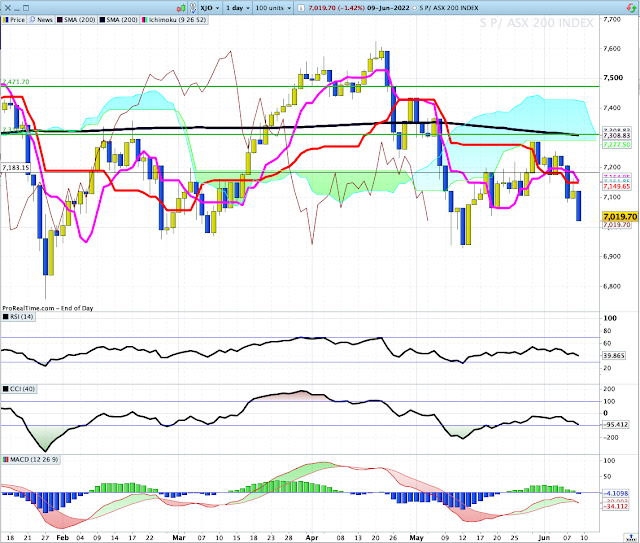Open the XJO ticker dropdown
The image size is (640, 543).
(x=210, y=8)
